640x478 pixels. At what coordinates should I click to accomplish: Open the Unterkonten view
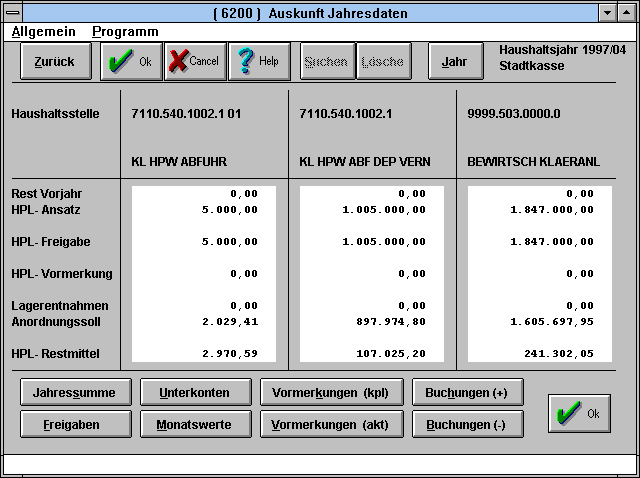[x=194, y=393]
